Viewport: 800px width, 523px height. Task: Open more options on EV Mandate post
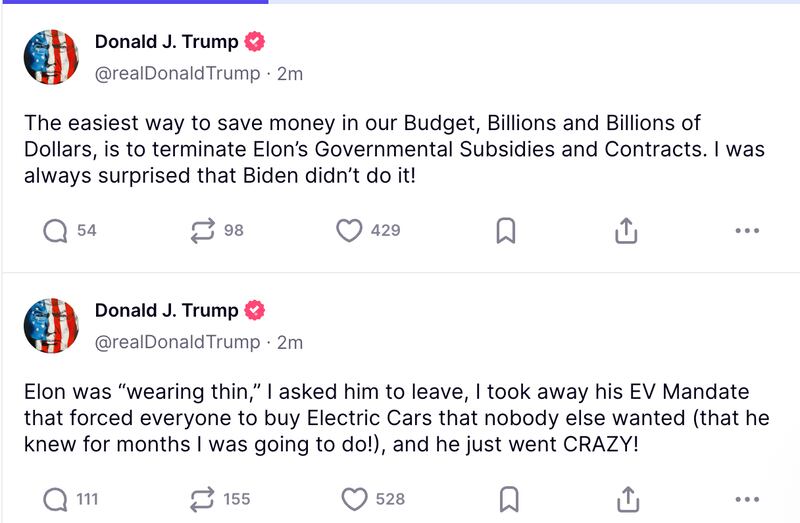(747, 498)
